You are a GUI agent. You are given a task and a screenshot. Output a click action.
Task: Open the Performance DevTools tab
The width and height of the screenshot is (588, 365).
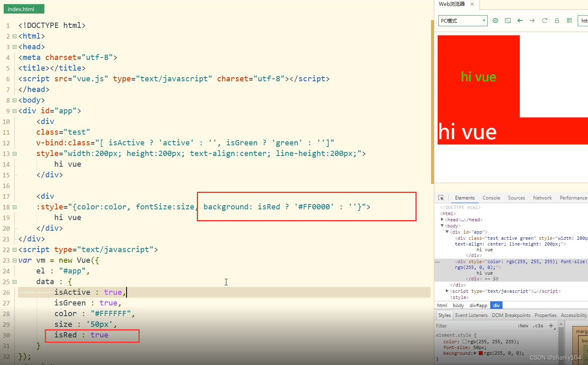pyautogui.click(x=573, y=198)
